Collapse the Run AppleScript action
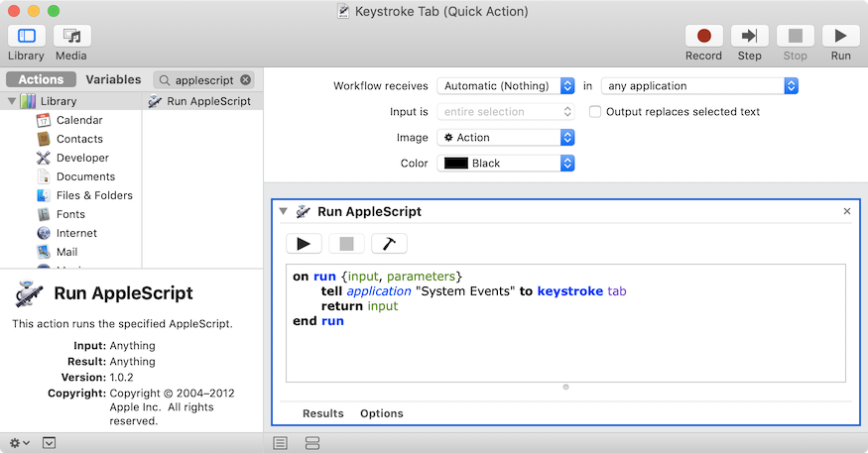The width and height of the screenshot is (868, 453). pyautogui.click(x=283, y=211)
